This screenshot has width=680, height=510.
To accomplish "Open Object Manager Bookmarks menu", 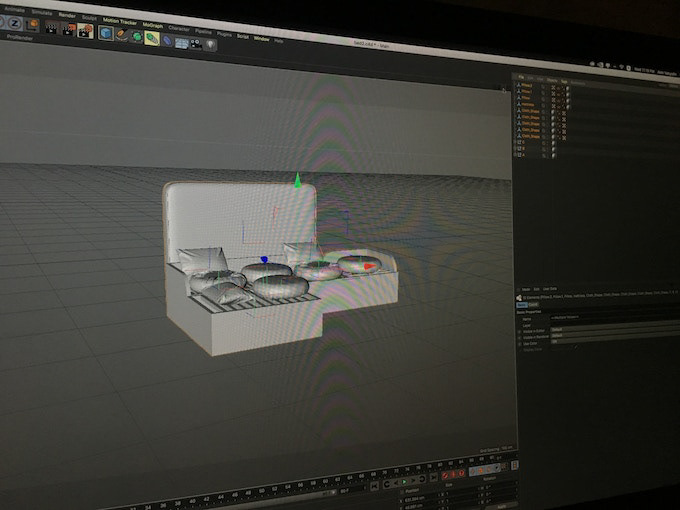I will [578, 83].
